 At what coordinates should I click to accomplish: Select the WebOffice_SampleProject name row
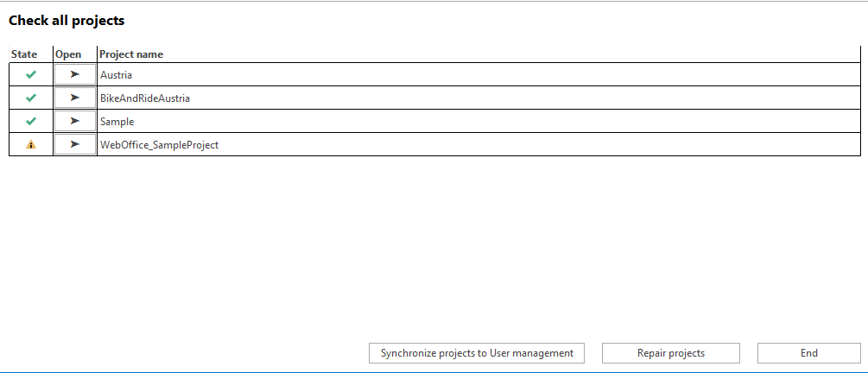coord(160,145)
